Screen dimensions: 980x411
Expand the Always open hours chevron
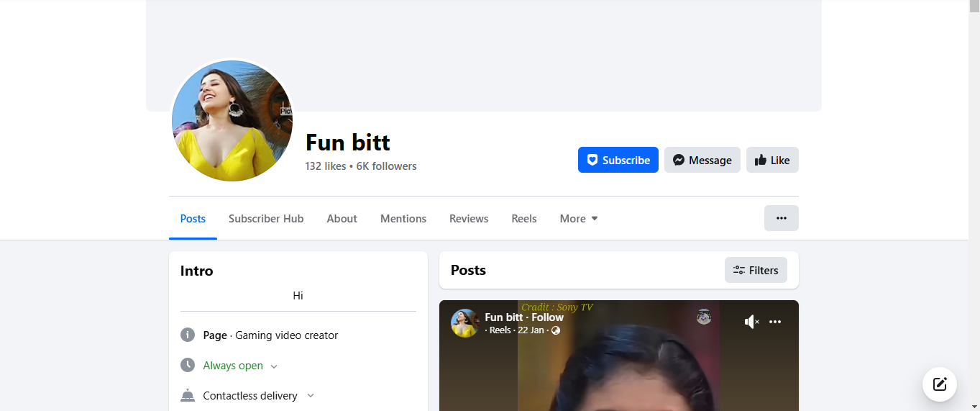tap(274, 366)
